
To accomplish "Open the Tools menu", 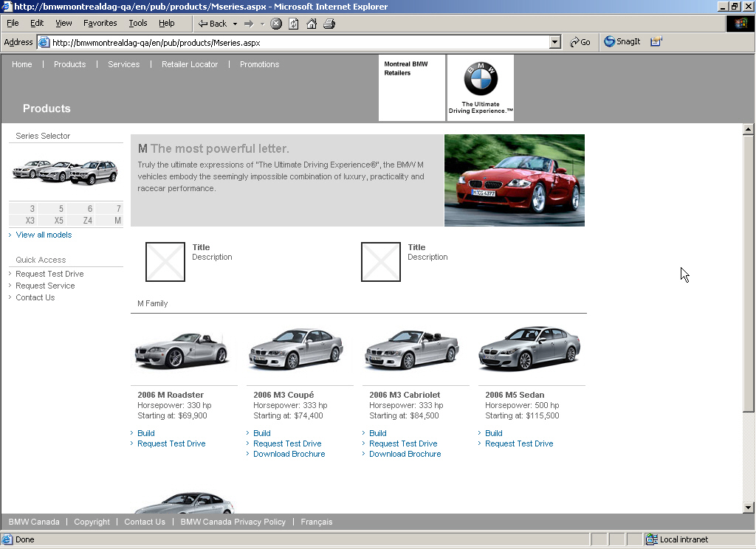I will [138, 23].
